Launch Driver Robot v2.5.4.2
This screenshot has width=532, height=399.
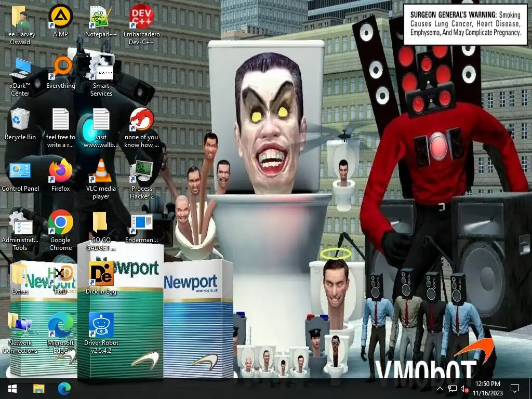[x=101, y=334]
